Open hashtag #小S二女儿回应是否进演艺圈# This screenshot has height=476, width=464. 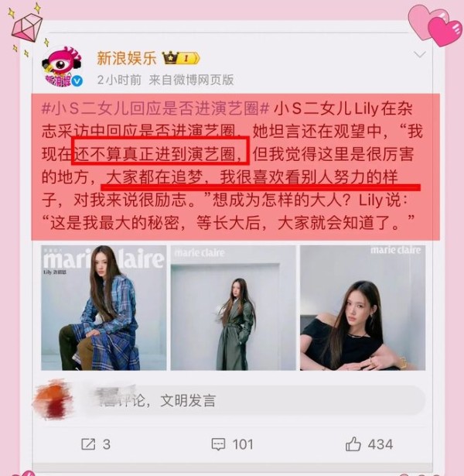155,108
